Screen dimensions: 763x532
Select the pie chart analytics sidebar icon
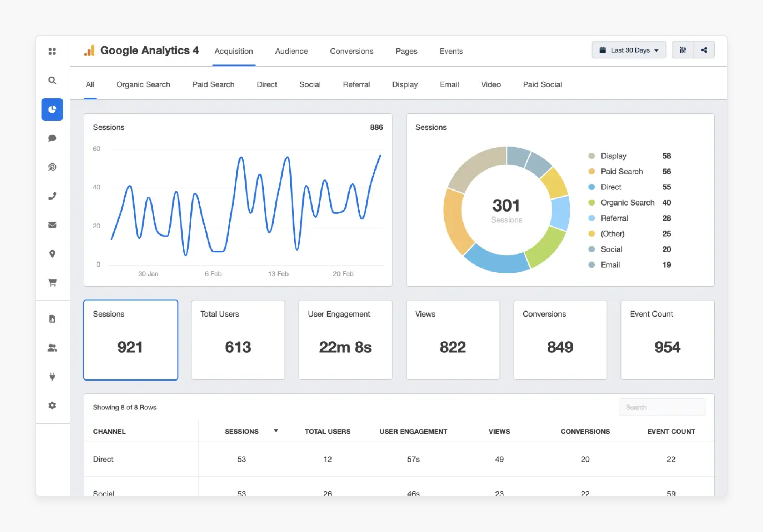[52, 109]
